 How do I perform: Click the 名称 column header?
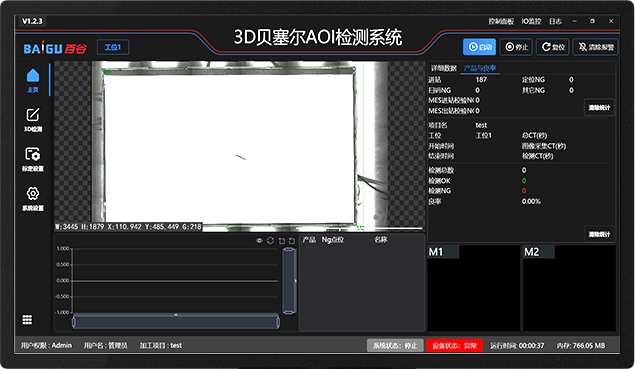tap(381, 240)
